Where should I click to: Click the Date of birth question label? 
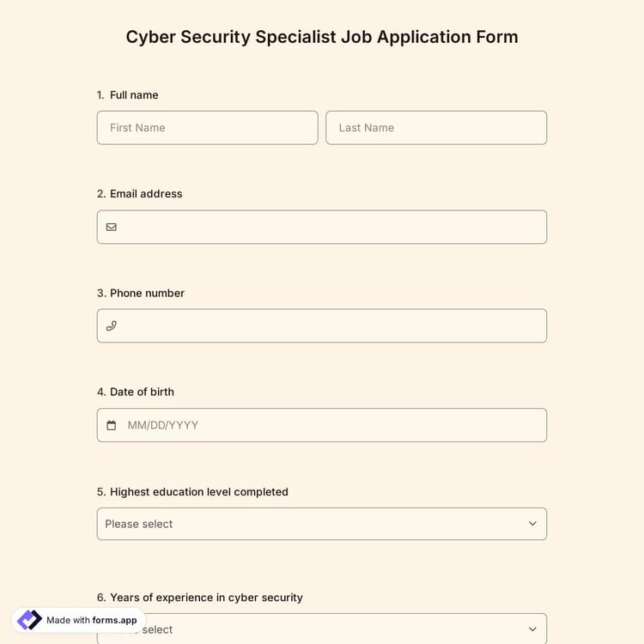point(141,392)
